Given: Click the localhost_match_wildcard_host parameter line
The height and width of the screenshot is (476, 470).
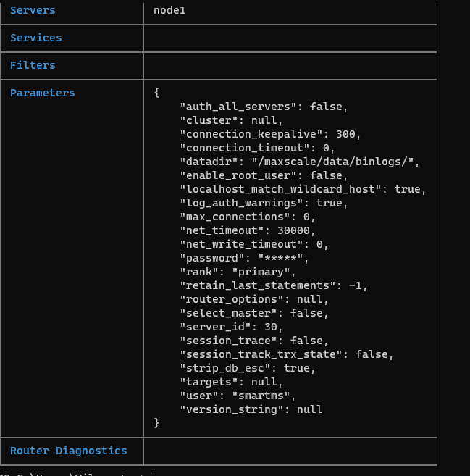Looking at the screenshot, I should tap(303, 189).
